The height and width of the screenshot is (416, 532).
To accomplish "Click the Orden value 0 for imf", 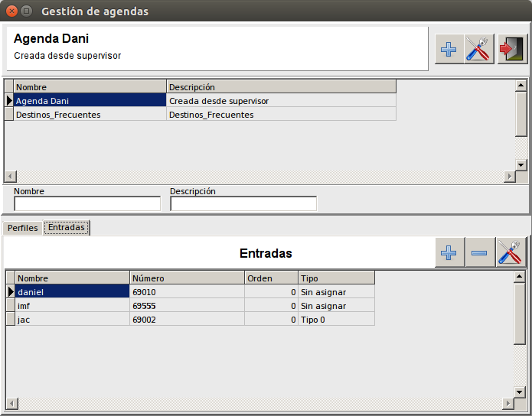I will [272, 306].
